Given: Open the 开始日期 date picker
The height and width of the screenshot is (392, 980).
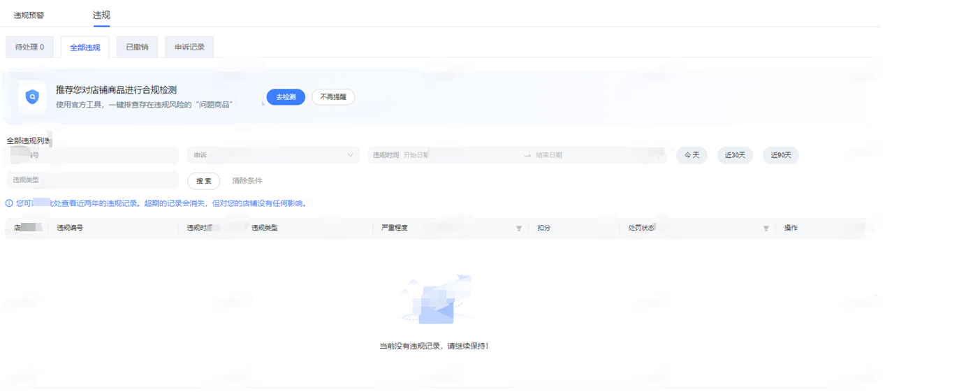Looking at the screenshot, I should click(447, 155).
